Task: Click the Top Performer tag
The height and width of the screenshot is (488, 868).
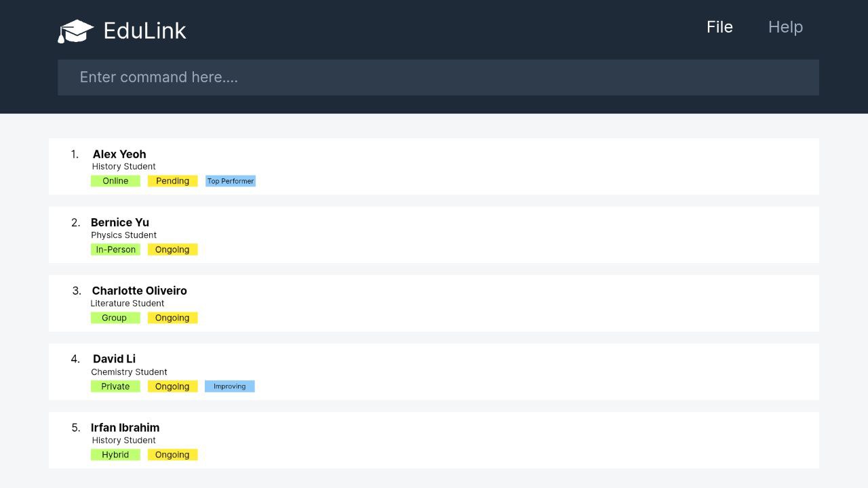Action: click(231, 181)
